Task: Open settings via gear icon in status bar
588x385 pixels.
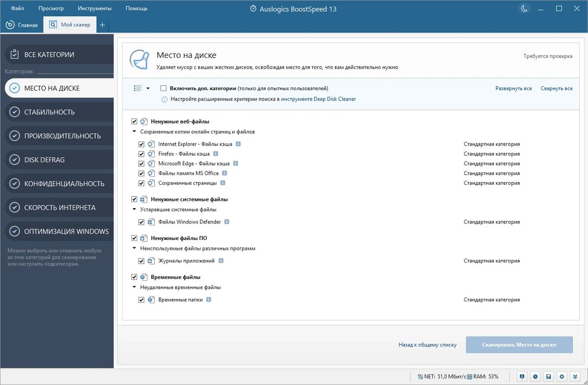Action: point(562,377)
